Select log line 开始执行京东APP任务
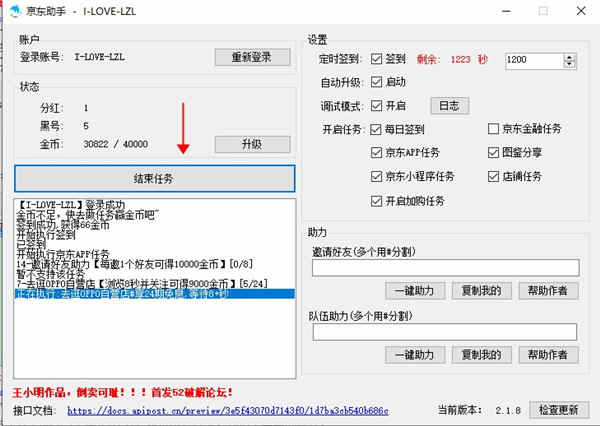This screenshot has width=600, height=426. coord(63,254)
